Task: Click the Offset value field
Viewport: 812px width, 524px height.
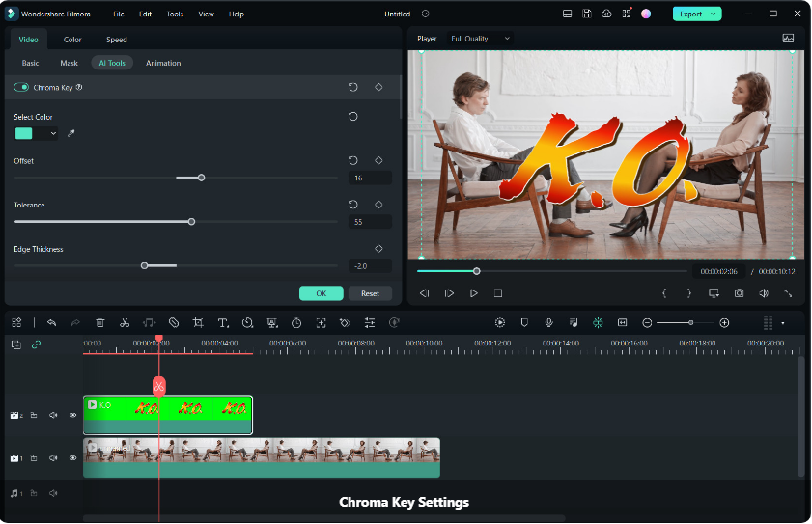Action: tap(370, 178)
